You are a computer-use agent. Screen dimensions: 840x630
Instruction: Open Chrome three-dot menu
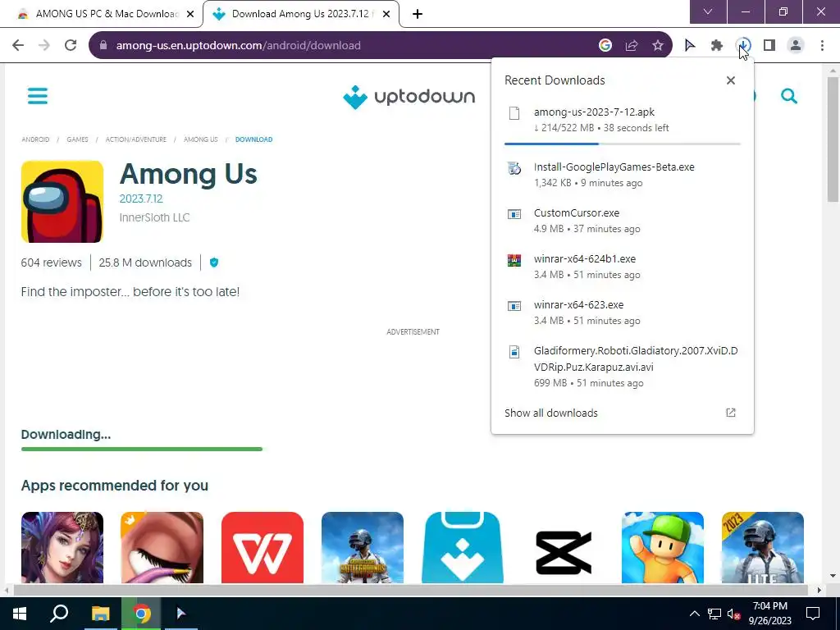click(x=822, y=46)
